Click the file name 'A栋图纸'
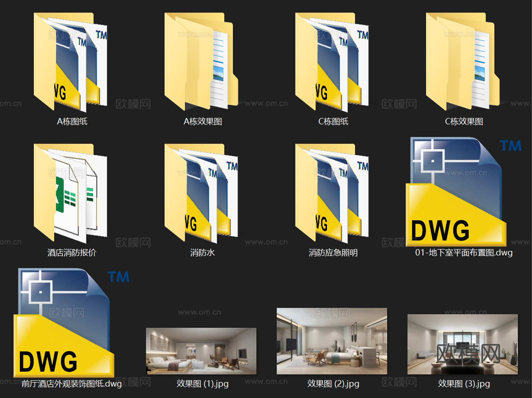 [72, 121]
